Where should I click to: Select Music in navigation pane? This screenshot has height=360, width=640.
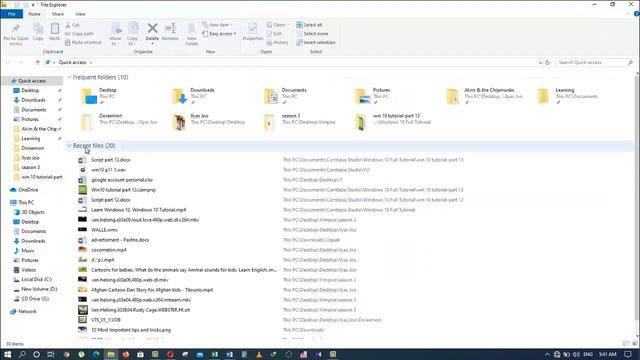point(28,251)
